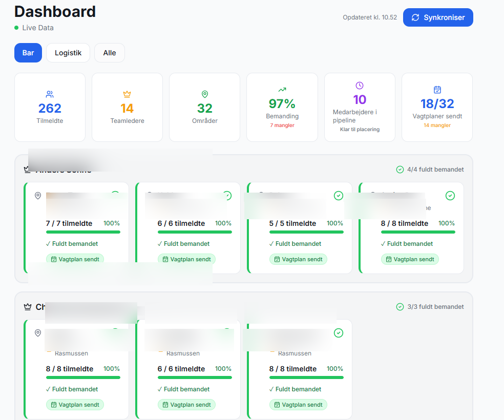The height and width of the screenshot is (420, 504).
Task: Click the Bemanding label
Action: [x=282, y=116]
